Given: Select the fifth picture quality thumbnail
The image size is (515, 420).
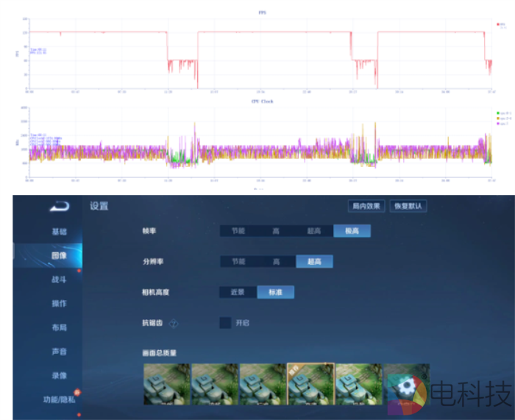Looking at the screenshot, I should point(359,384).
